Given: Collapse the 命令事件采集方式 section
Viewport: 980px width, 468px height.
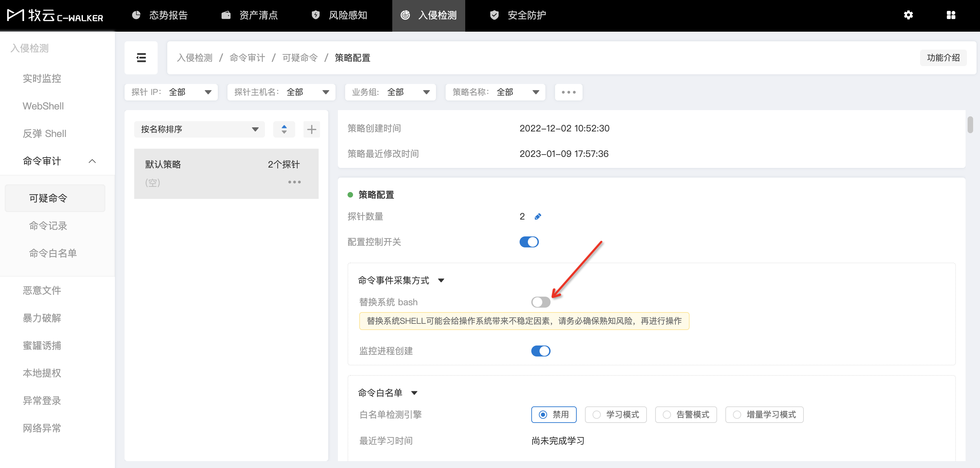Looking at the screenshot, I should point(441,280).
